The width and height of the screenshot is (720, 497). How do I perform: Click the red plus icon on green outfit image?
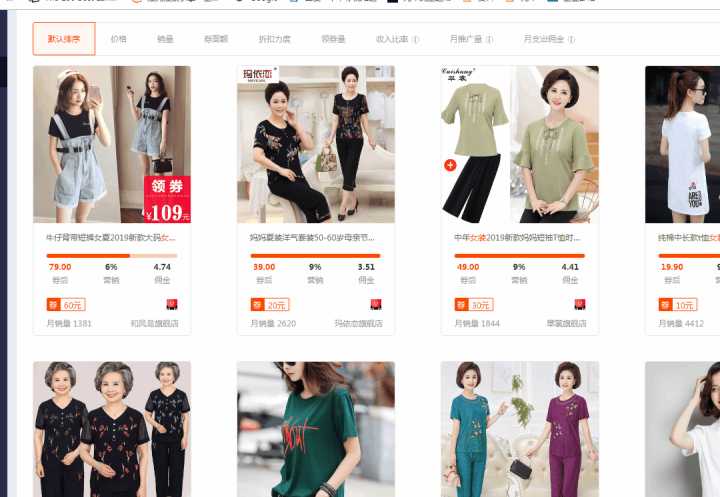point(450,165)
